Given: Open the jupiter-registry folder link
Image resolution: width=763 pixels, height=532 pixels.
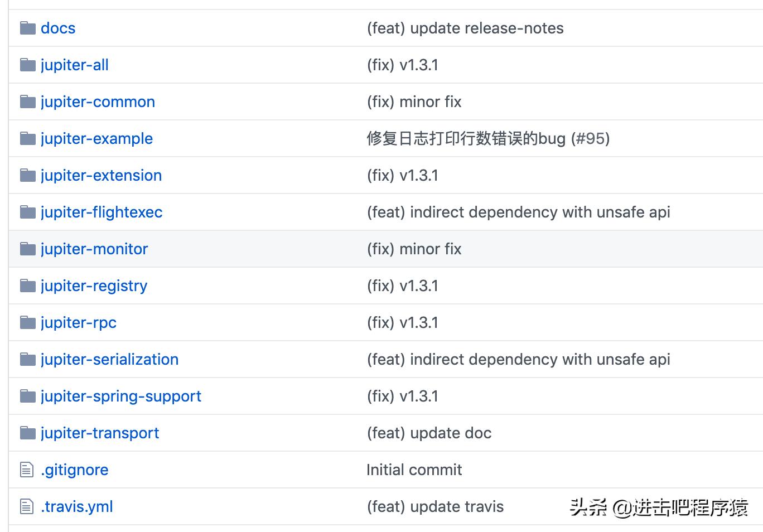Looking at the screenshot, I should tap(94, 286).
